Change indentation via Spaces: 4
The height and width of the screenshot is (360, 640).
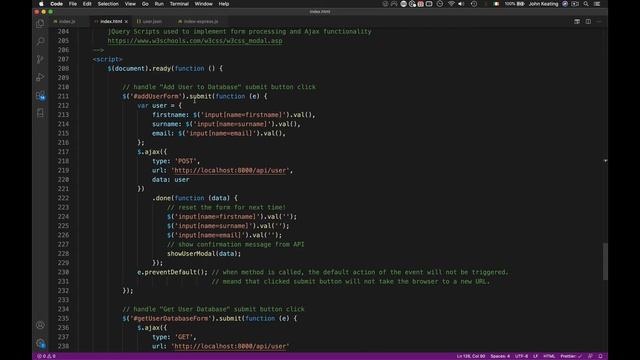500,356
